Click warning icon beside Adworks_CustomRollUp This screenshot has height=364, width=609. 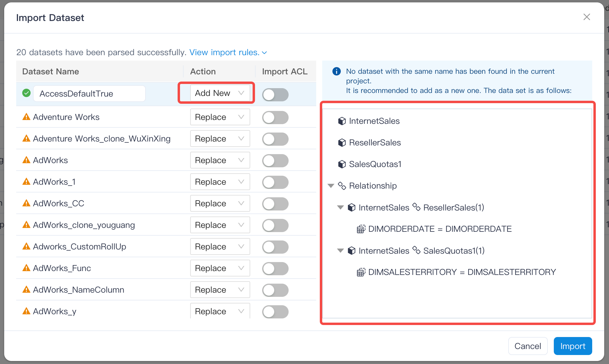click(x=26, y=246)
